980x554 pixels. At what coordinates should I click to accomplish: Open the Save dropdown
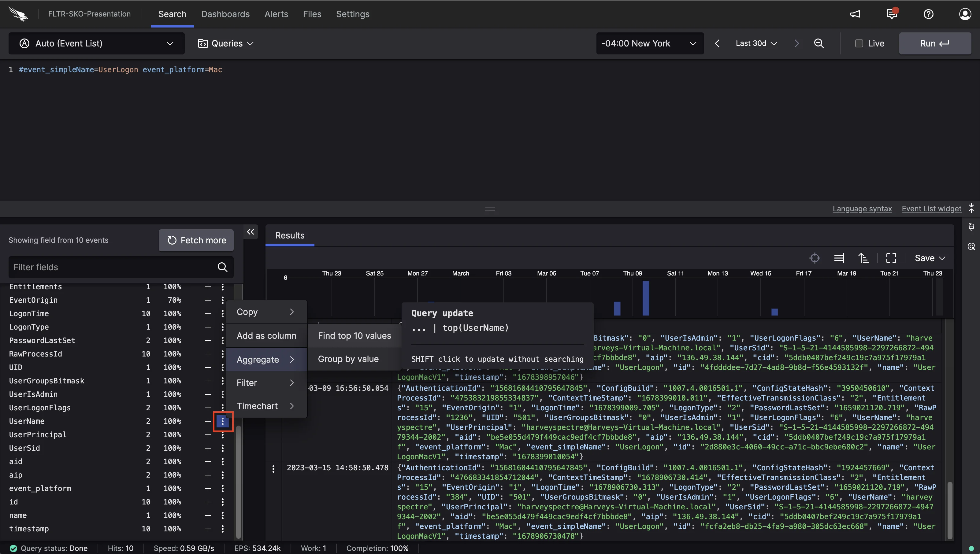930,258
